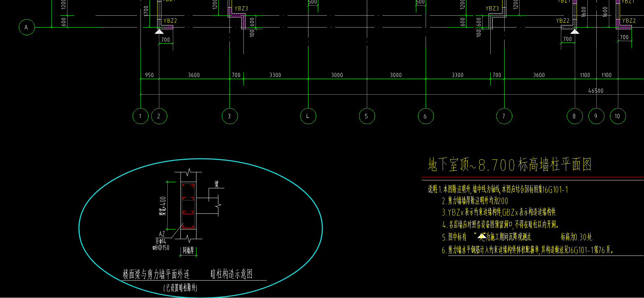Viewport: 644px width, 298px height.
Task: Click note 3 explaining YBZx and GBZx
Action: [x=499, y=212]
